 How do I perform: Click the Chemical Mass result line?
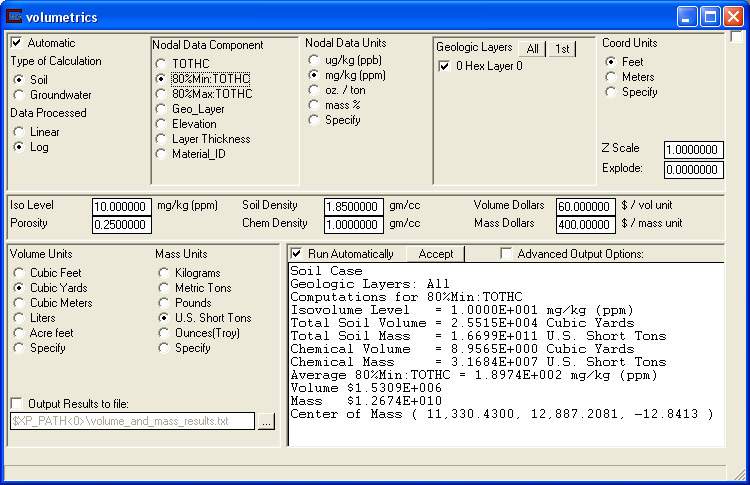[478, 362]
